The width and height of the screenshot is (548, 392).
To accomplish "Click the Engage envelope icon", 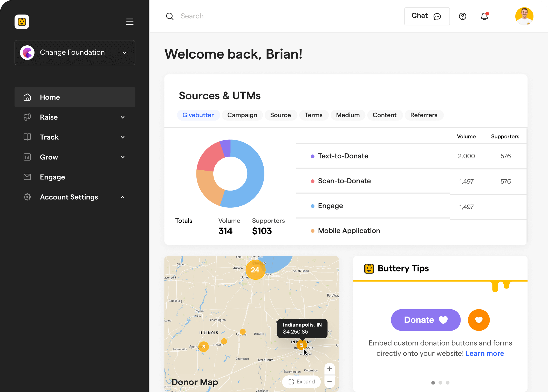I will point(27,177).
